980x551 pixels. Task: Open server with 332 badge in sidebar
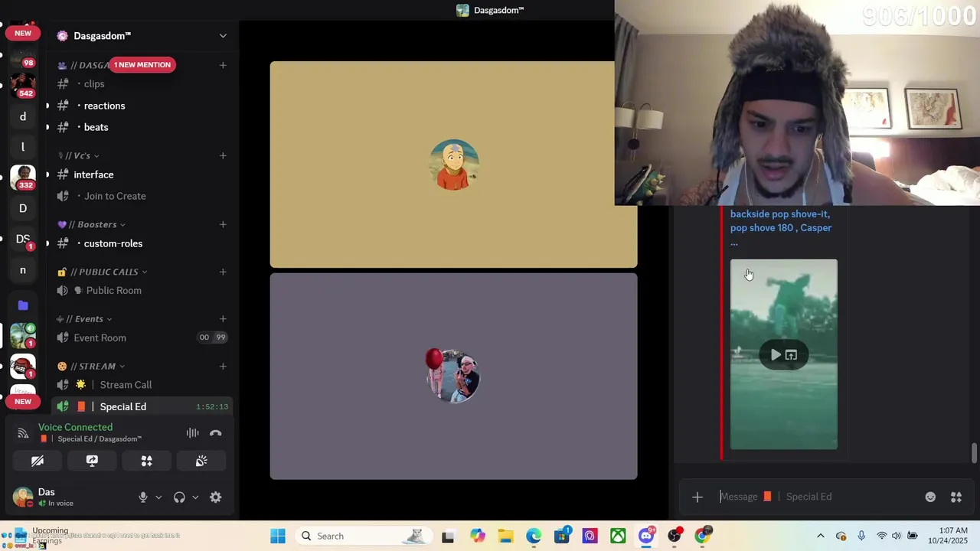pos(23,178)
